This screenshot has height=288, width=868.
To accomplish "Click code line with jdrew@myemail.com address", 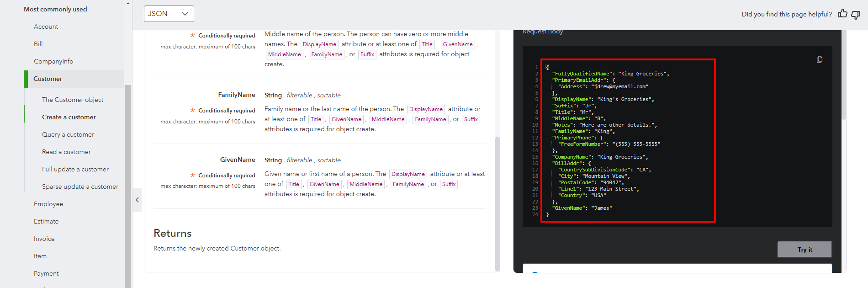I will click(x=603, y=86).
